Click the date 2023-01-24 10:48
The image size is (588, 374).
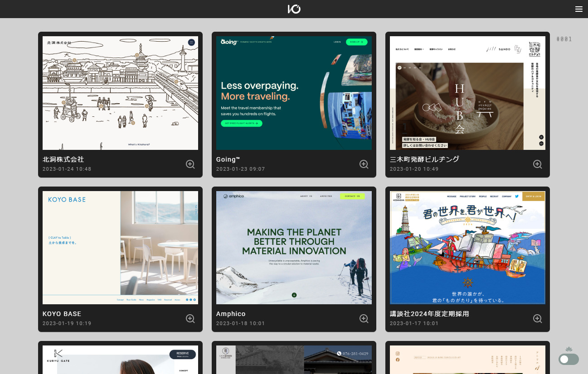[x=67, y=169]
